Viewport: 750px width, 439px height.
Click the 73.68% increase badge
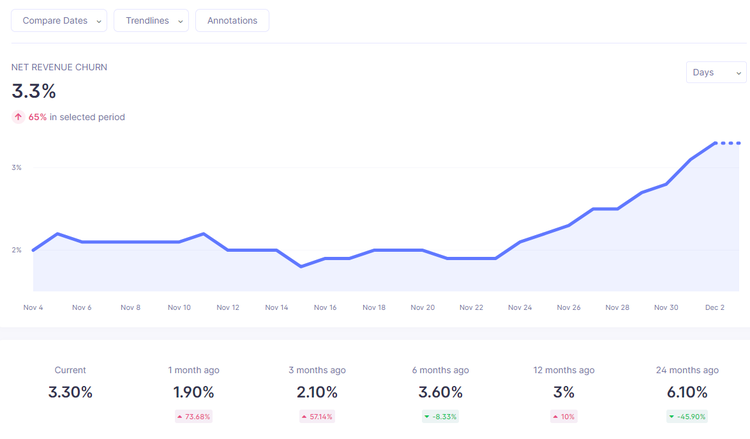(194, 417)
